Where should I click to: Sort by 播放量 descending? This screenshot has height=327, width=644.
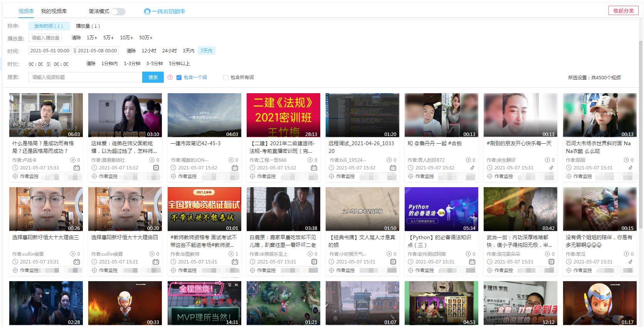[x=88, y=26]
